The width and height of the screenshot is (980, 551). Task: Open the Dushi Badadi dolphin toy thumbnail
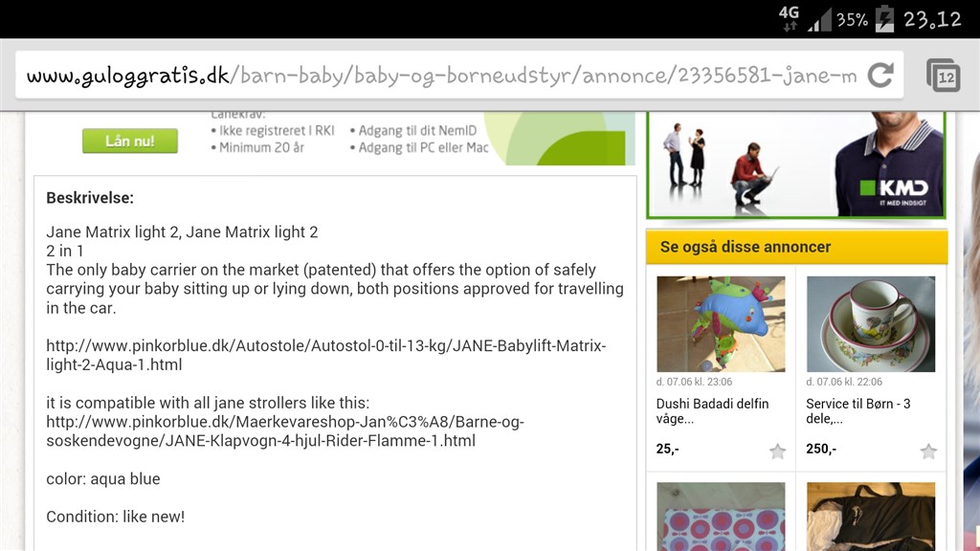point(721,323)
